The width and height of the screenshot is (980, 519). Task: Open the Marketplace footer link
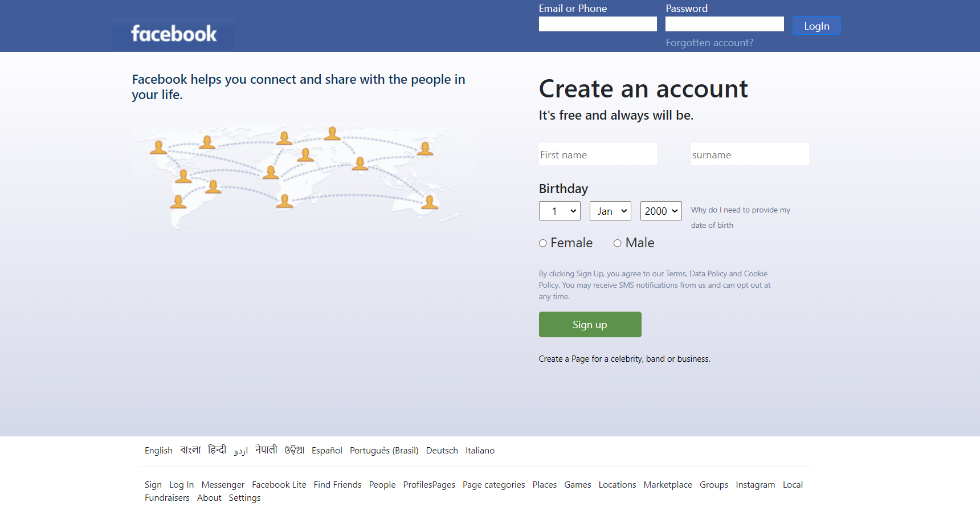(x=667, y=484)
